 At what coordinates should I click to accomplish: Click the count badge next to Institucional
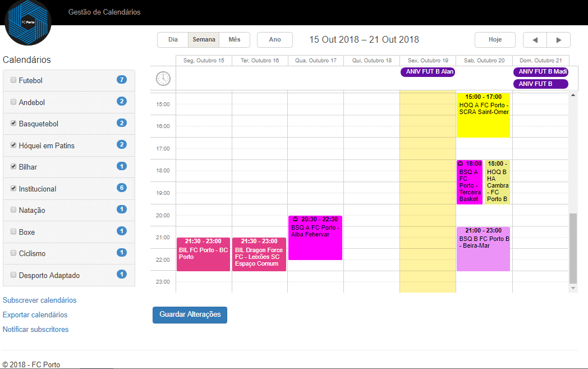pos(122,188)
